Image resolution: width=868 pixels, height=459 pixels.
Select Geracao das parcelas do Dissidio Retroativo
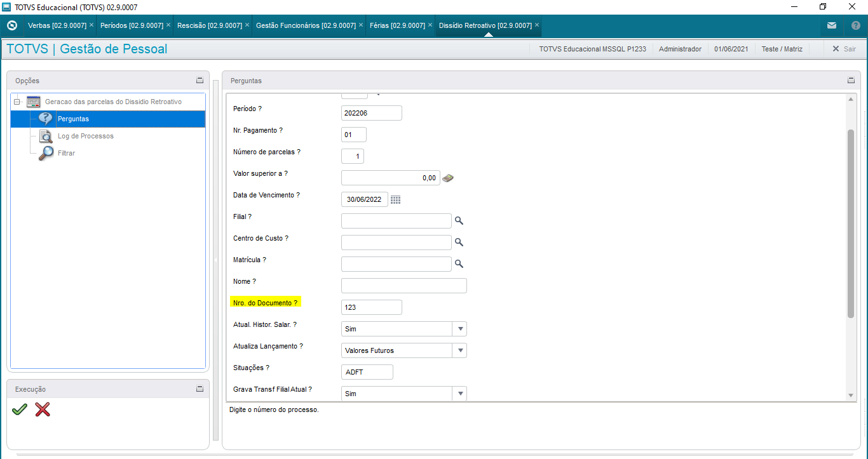point(113,102)
